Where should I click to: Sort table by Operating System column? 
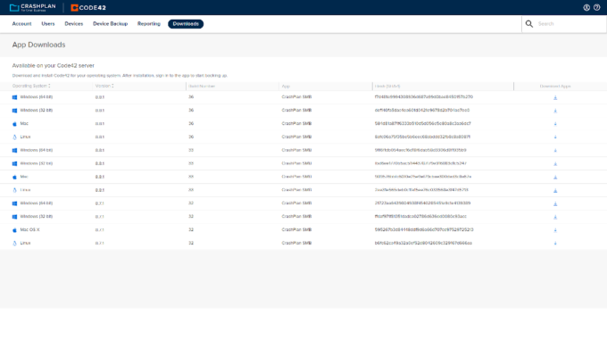pyautogui.click(x=33, y=87)
